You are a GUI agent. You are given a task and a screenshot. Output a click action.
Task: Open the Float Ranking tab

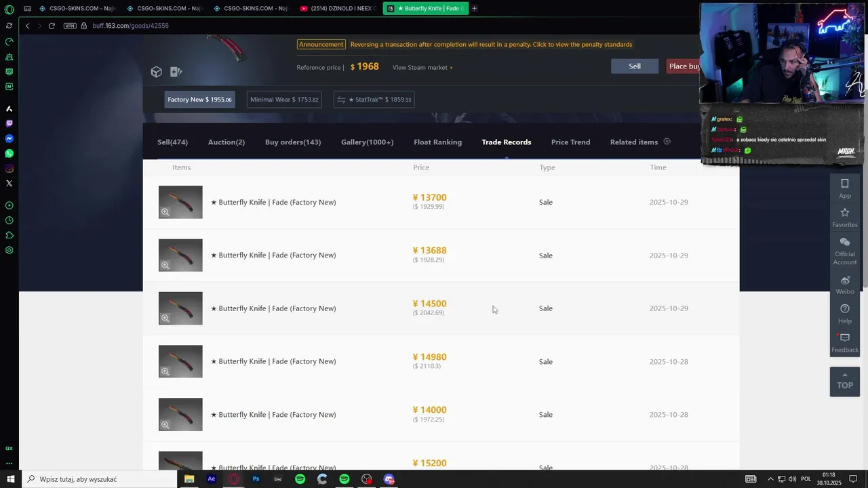pyautogui.click(x=437, y=142)
